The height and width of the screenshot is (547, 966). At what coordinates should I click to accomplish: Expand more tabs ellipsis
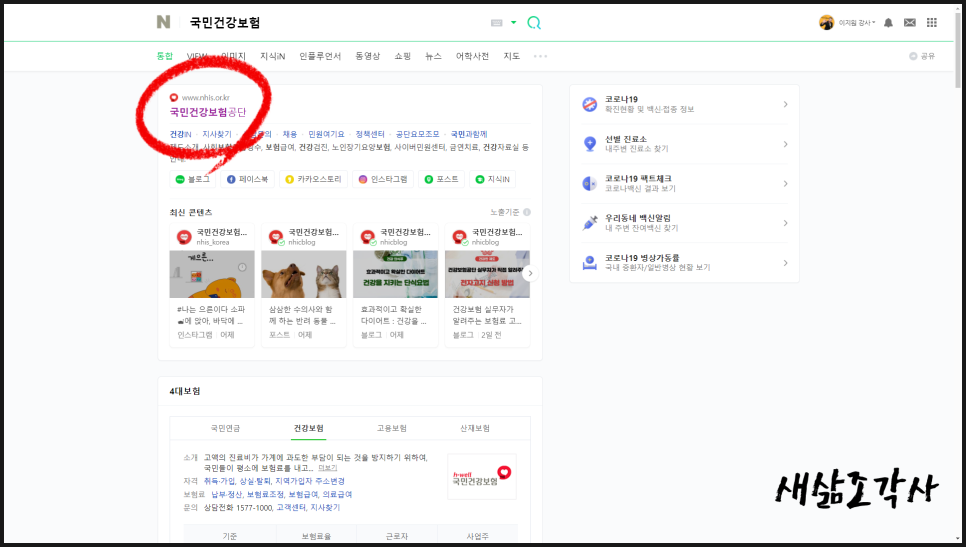click(540, 56)
